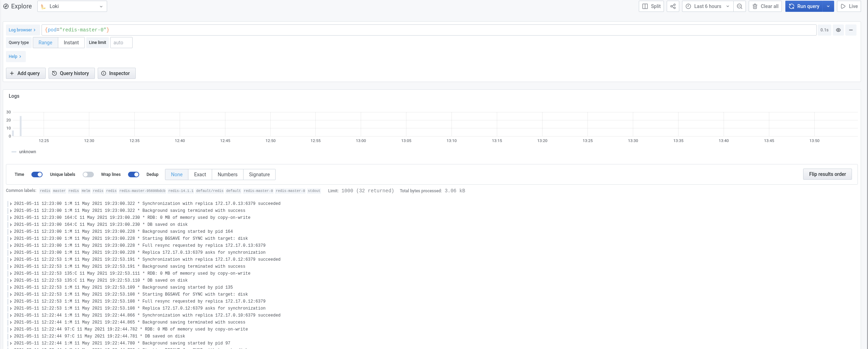Viewport: 868px width, 349px height.
Task: Copy the shareable link
Action: click(x=673, y=6)
